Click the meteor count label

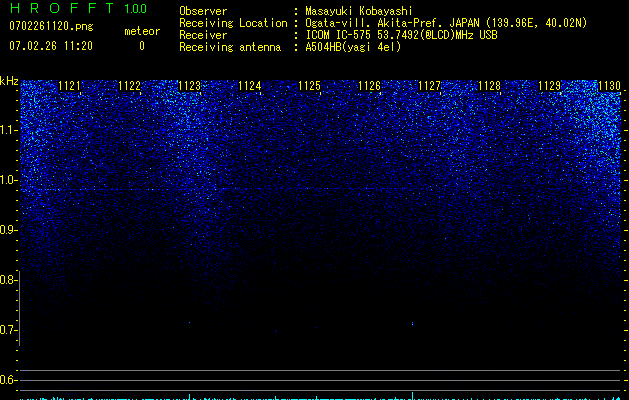coord(142,31)
